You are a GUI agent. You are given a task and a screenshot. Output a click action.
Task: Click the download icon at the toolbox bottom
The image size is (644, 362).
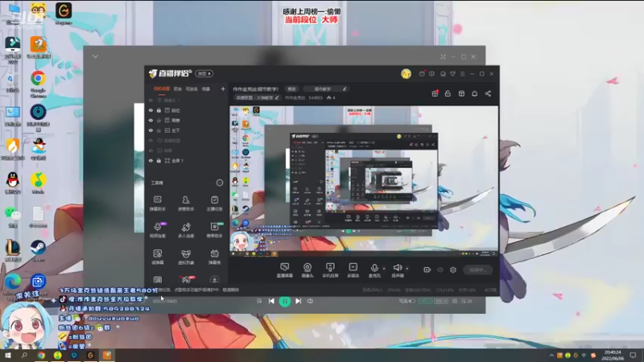[214, 280]
